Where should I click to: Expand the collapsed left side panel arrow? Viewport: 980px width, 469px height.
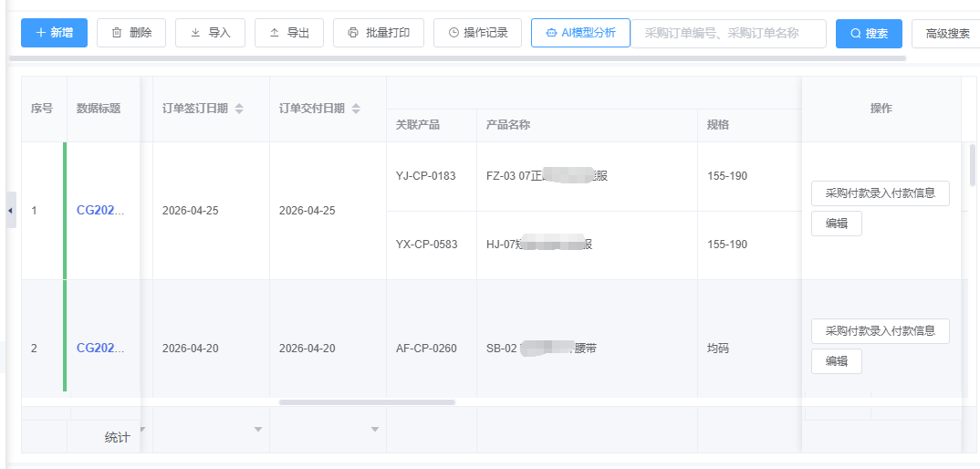click(10, 211)
